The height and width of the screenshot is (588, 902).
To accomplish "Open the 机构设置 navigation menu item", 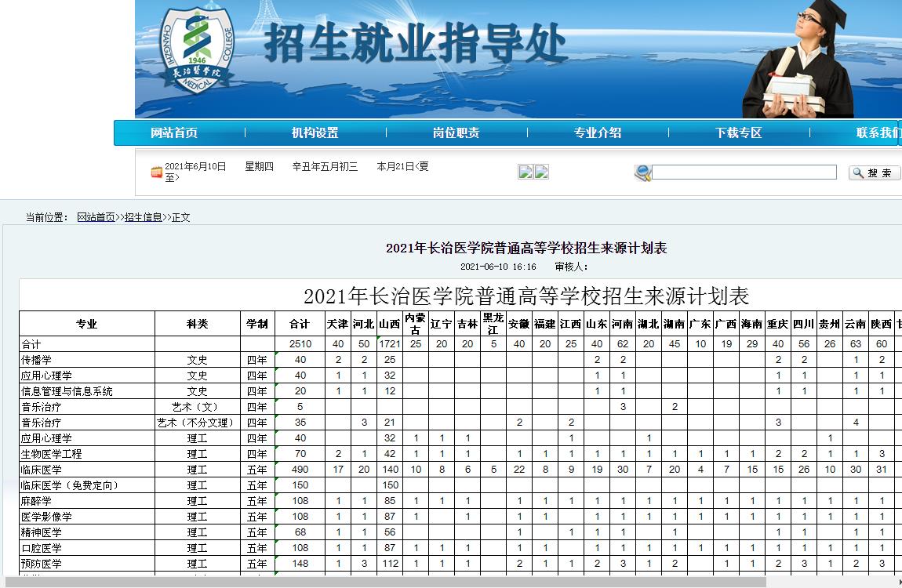I will pos(315,133).
